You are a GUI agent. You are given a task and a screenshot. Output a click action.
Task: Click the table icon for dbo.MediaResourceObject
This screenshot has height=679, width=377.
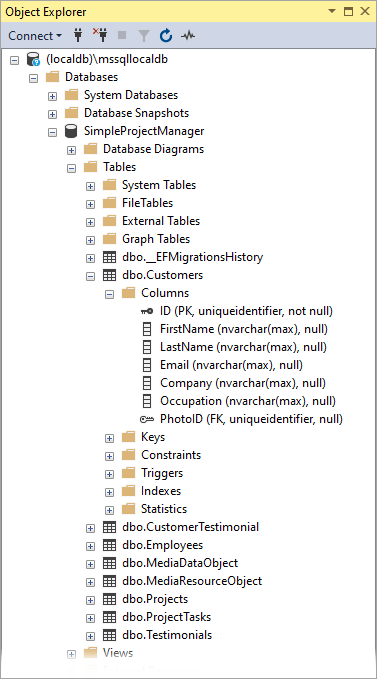pos(109,581)
